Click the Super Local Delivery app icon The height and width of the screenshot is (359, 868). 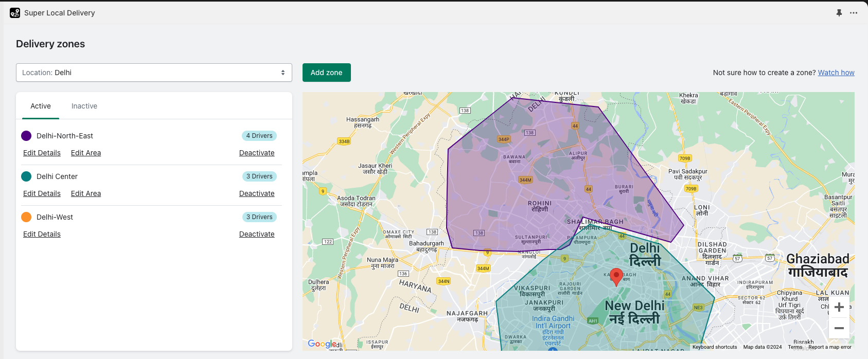click(x=15, y=13)
